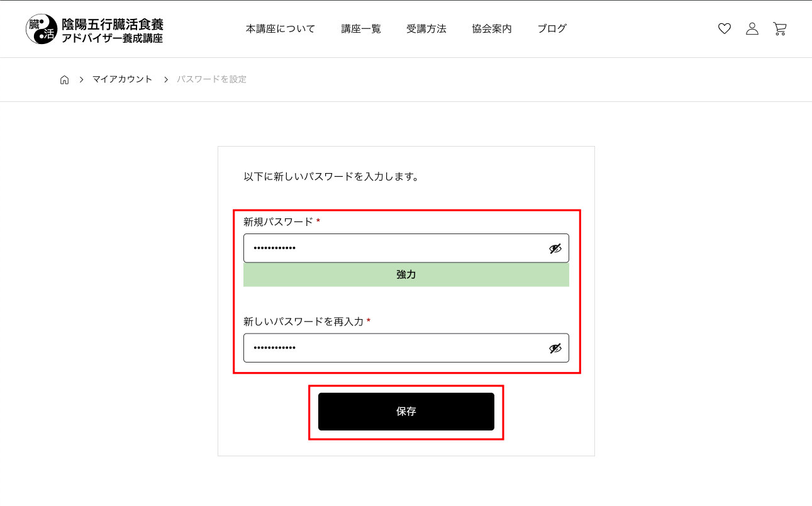
Task: Click the 以下に新しいパスワードを入力します。 text
Action: coord(331,177)
